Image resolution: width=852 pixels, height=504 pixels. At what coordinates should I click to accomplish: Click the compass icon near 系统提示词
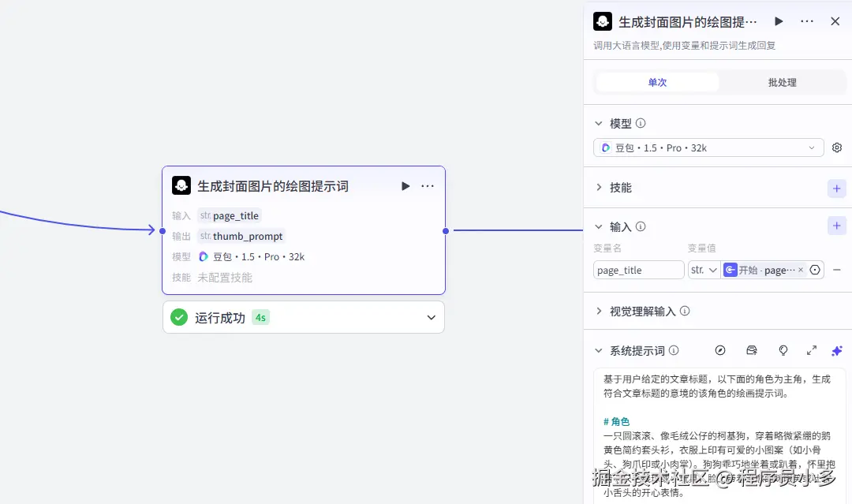[x=720, y=351]
